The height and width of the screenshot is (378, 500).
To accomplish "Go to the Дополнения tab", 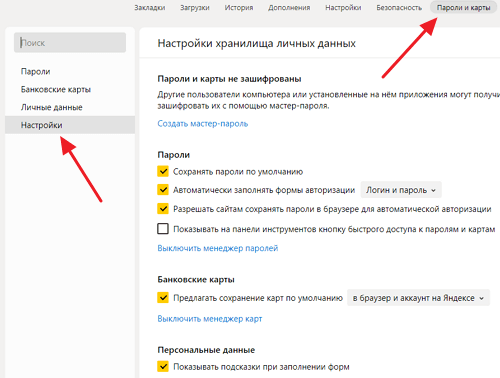I will (289, 7).
